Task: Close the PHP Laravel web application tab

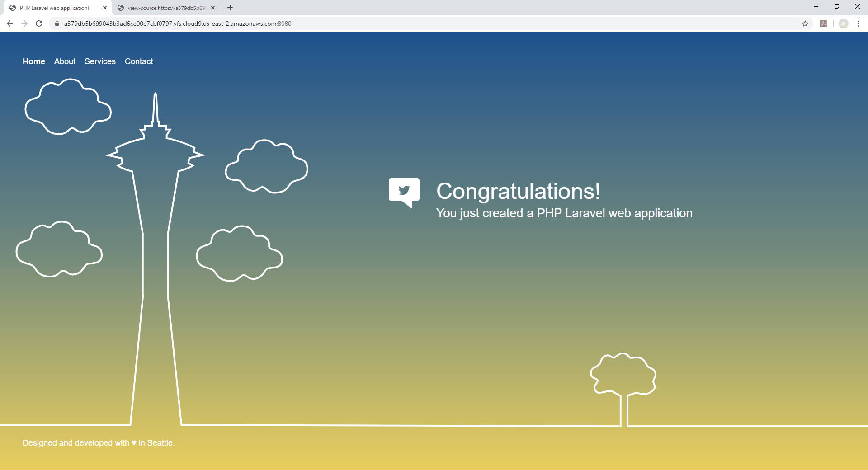Action: tap(105, 8)
